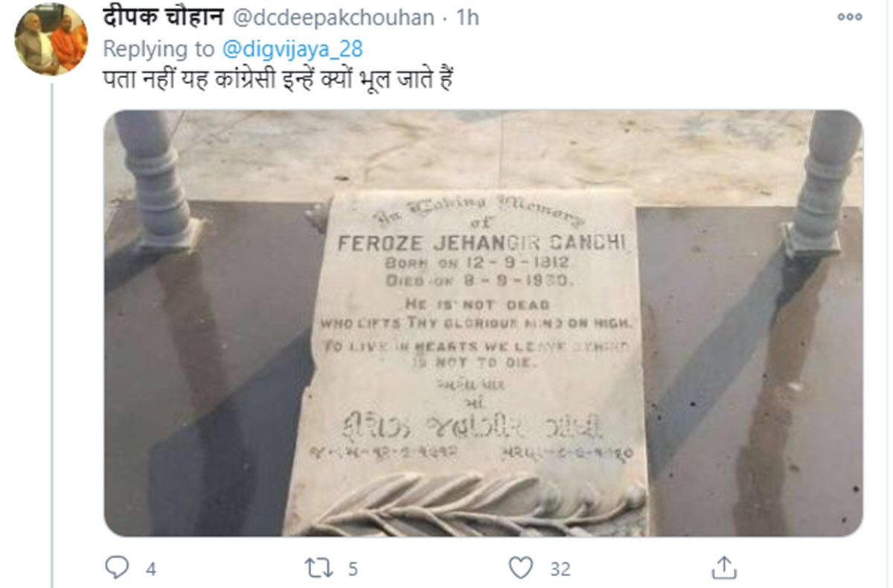Open the round profile avatar picture
The height and width of the screenshot is (588, 893).
click(51, 39)
